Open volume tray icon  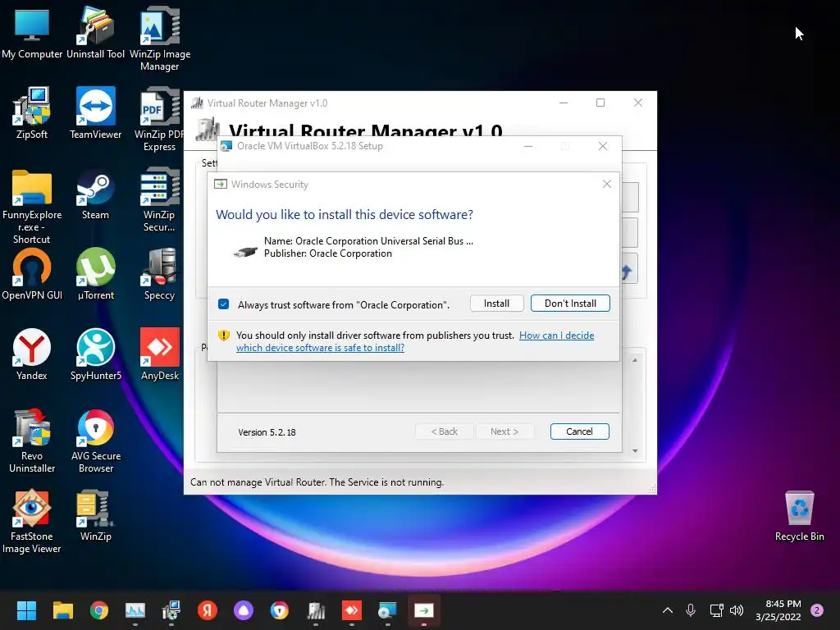click(x=737, y=610)
